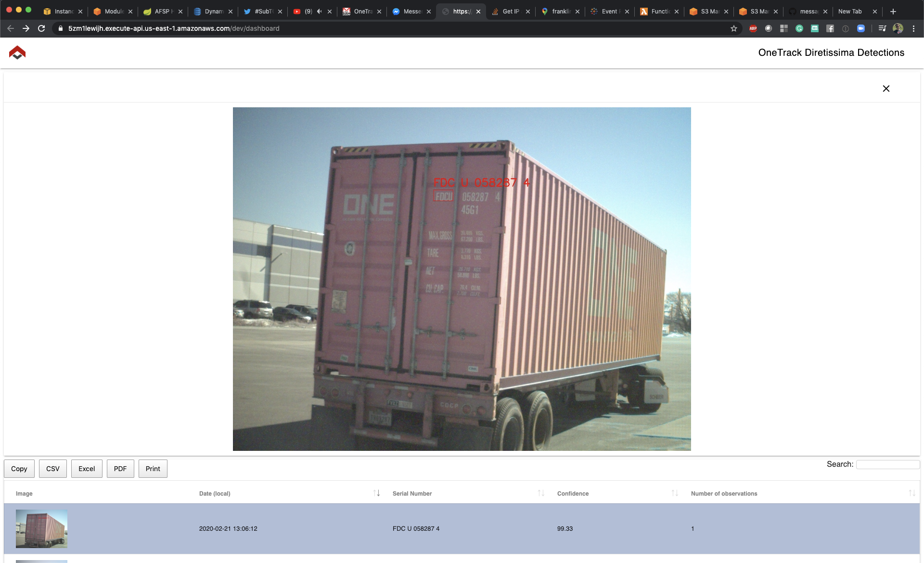Click the red OneTrack logo

[x=17, y=52]
